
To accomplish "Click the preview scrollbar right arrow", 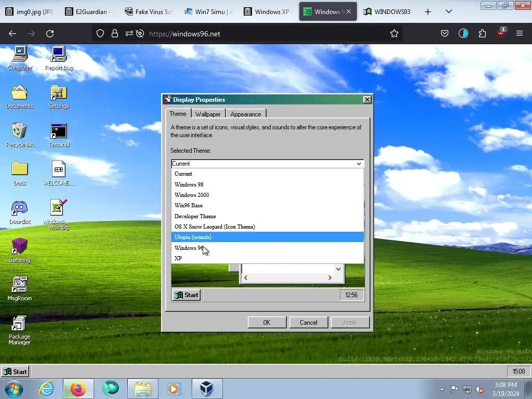I will pos(330,277).
